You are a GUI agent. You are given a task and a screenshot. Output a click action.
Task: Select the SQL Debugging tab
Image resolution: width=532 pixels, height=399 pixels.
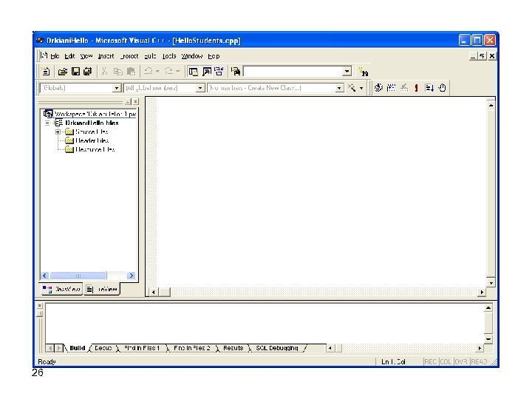click(277, 348)
